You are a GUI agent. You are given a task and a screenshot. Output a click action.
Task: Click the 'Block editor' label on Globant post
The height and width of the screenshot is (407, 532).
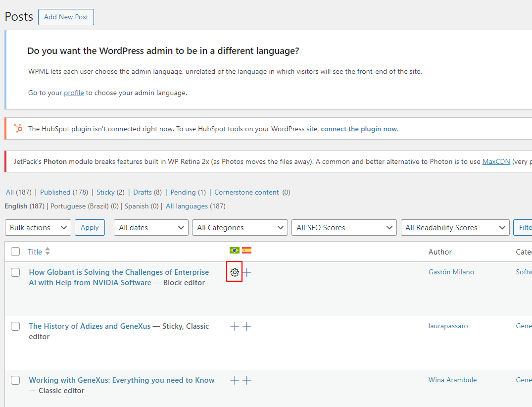184,283
